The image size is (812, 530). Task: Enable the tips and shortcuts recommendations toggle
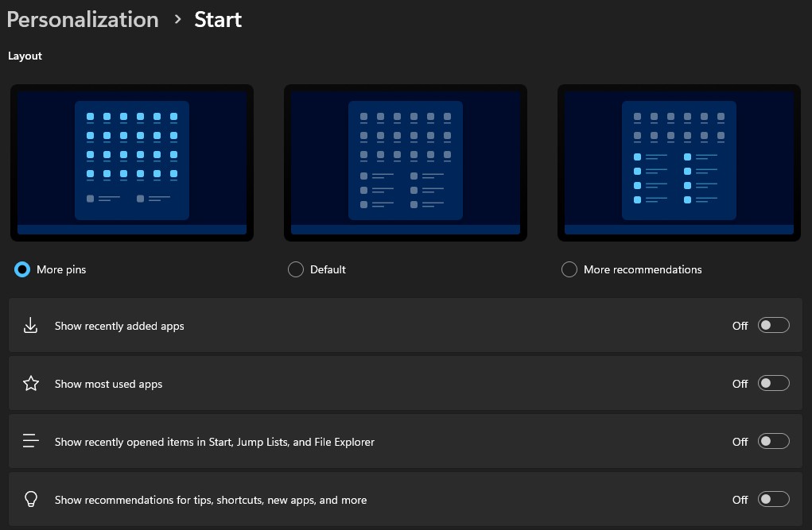coord(773,499)
